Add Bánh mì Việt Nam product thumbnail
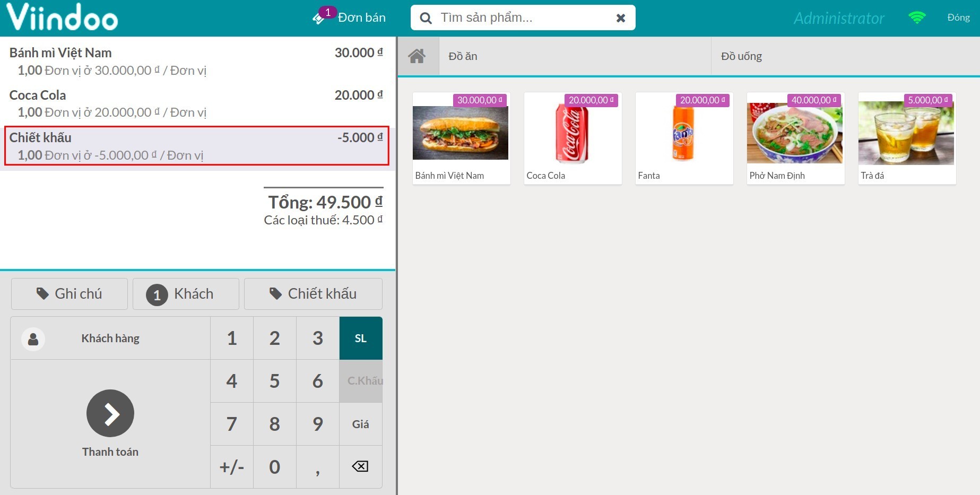This screenshot has height=495, width=980. [x=461, y=138]
